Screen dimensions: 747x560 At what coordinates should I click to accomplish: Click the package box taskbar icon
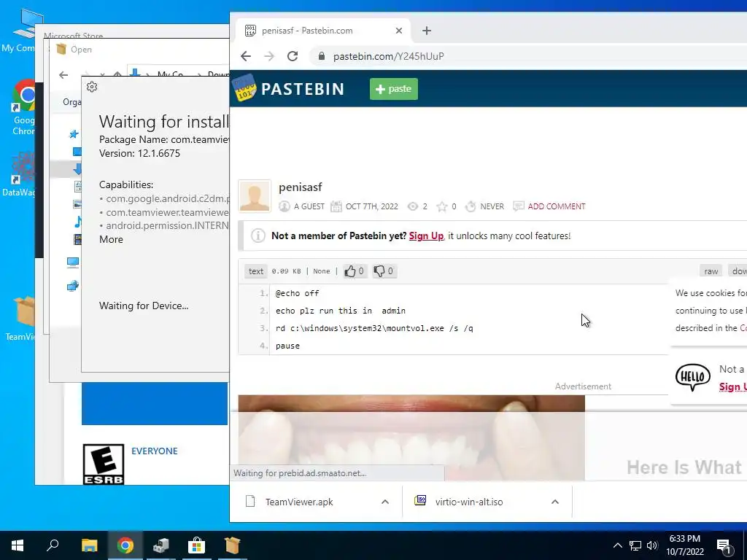coord(232,545)
